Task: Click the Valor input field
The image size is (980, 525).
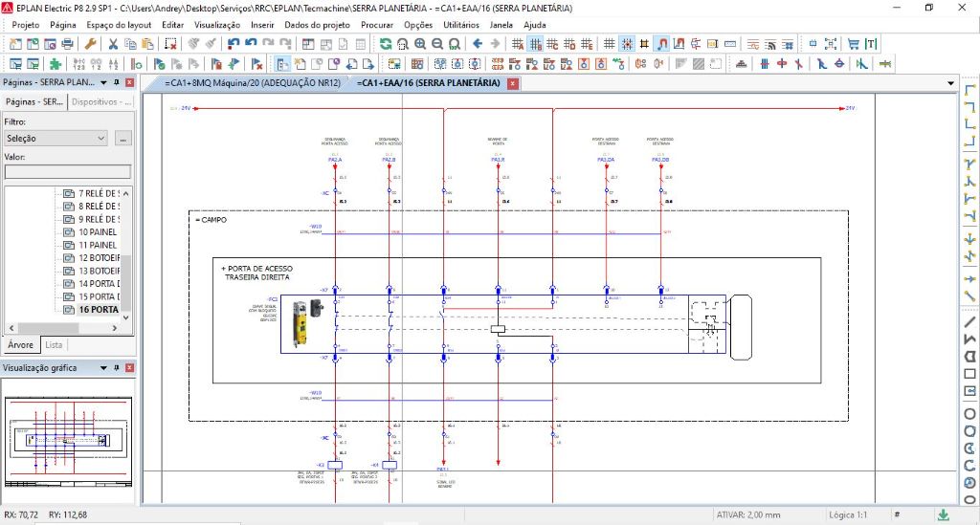Action: pos(67,172)
